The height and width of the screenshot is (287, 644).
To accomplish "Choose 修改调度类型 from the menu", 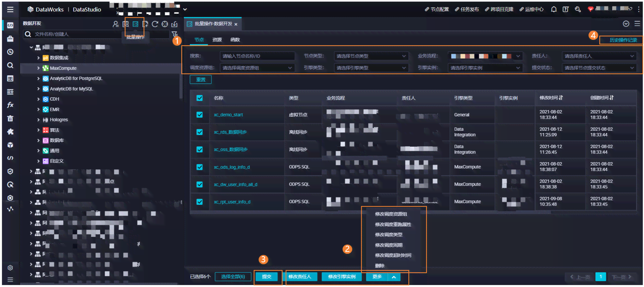I will (x=389, y=235).
